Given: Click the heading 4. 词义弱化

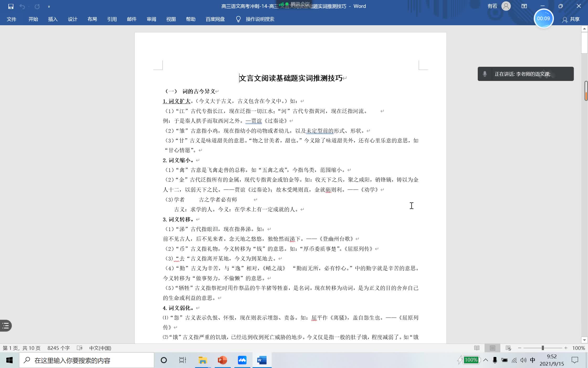Looking at the screenshot, I should click(x=178, y=308).
